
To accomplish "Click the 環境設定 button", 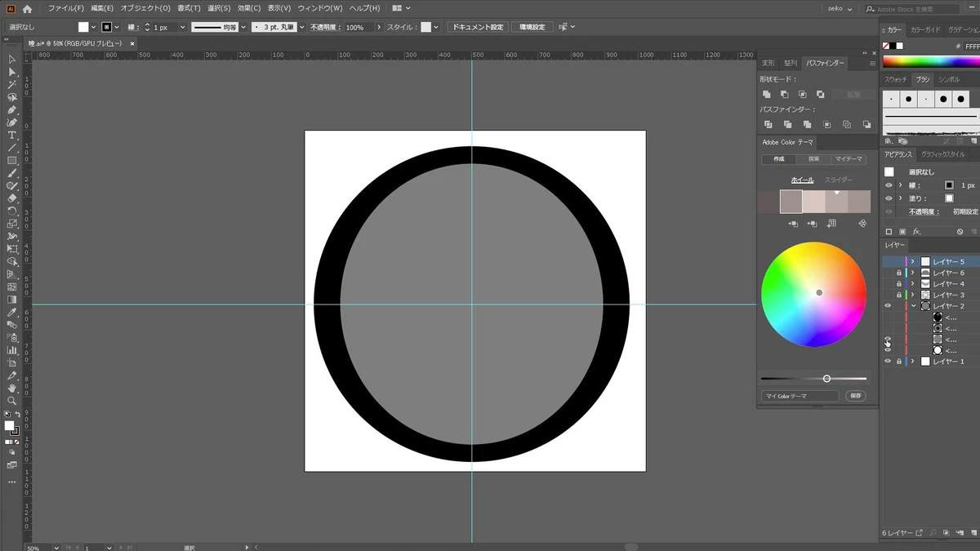I will coord(532,27).
